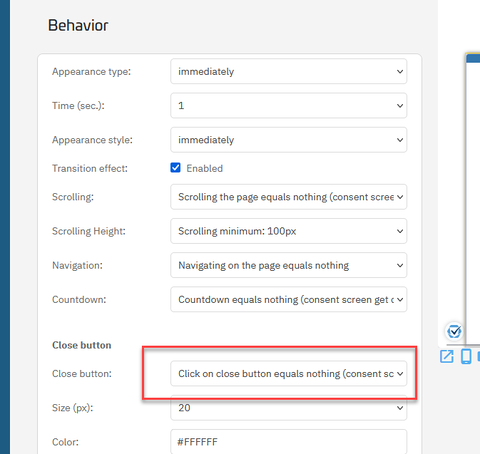
Task: Open preview in new window icon
Action: coord(447,356)
